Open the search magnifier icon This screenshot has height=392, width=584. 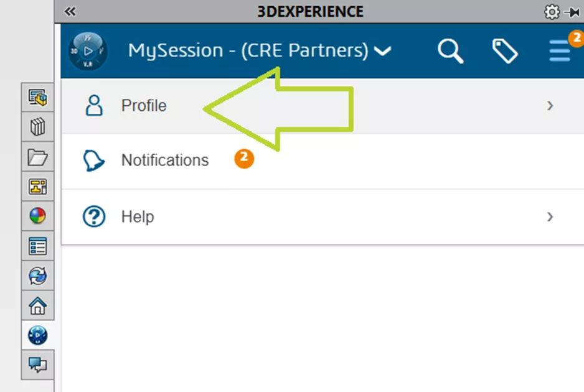coord(450,51)
